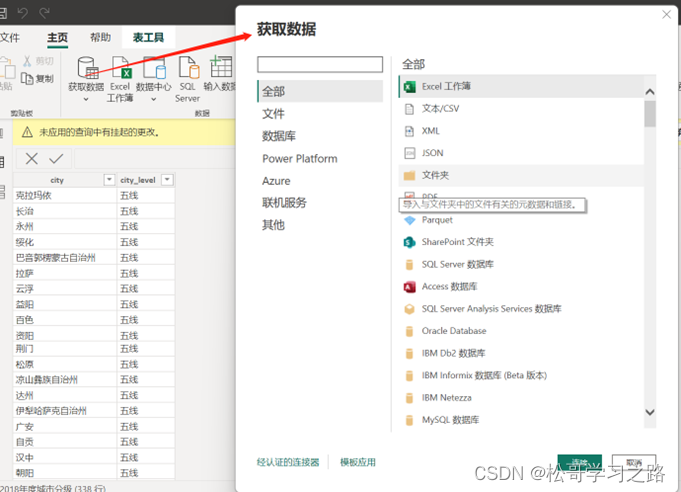Click the Excel 工作簿 ribbon icon
The image size is (681, 492).
121,68
